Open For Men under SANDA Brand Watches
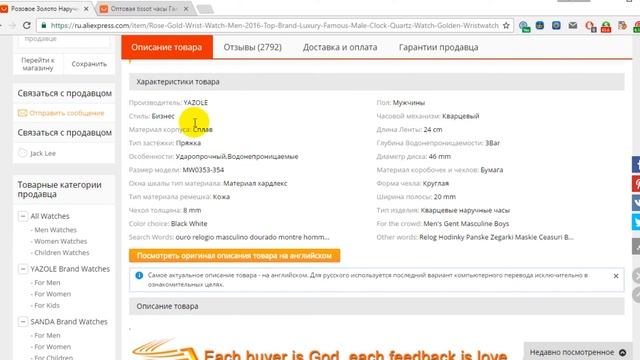The image size is (640, 360). click(47, 335)
